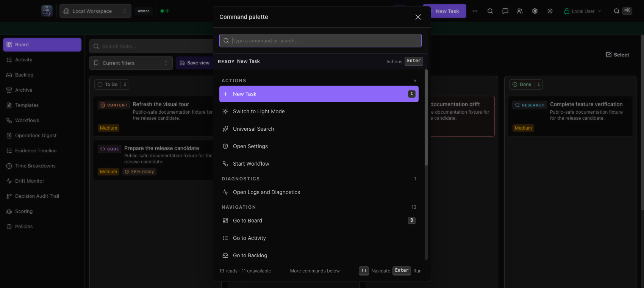Image resolution: width=644 pixels, height=288 pixels.
Task: Click the Save view button
Action: tap(195, 63)
